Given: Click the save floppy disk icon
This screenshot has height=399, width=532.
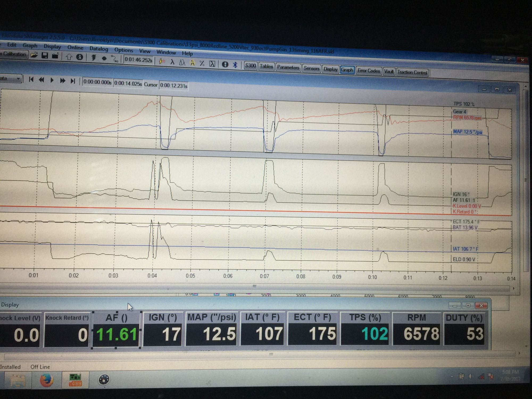Looking at the screenshot, I should click(x=45, y=56).
